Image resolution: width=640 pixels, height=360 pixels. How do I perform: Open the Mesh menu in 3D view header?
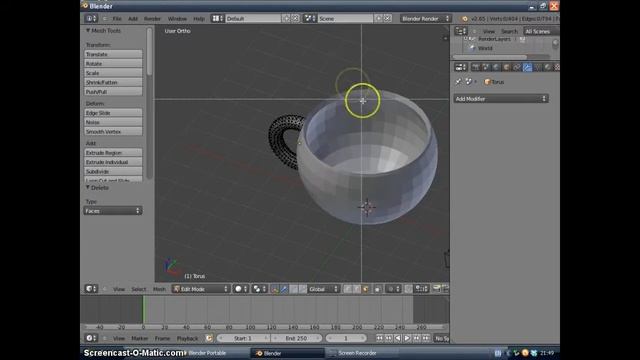click(x=159, y=289)
